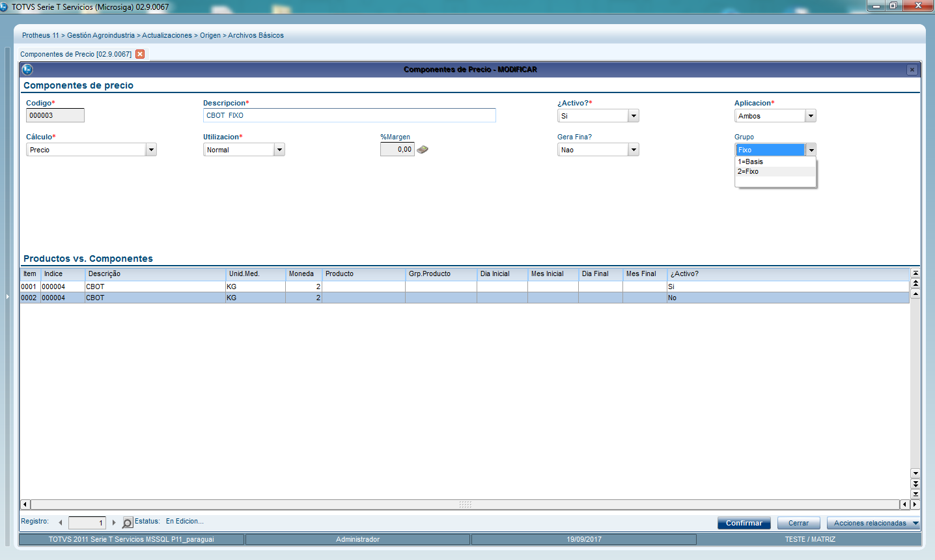Click the 19/09/2017 date in status bar
This screenshot has height=560, width=935.
coord(583,539)
